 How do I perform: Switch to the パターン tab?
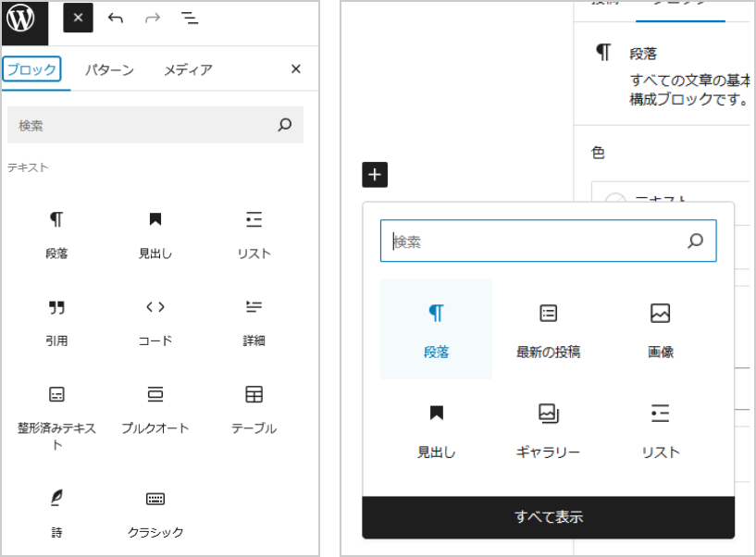pyautogui.click(x=109, y=70)
